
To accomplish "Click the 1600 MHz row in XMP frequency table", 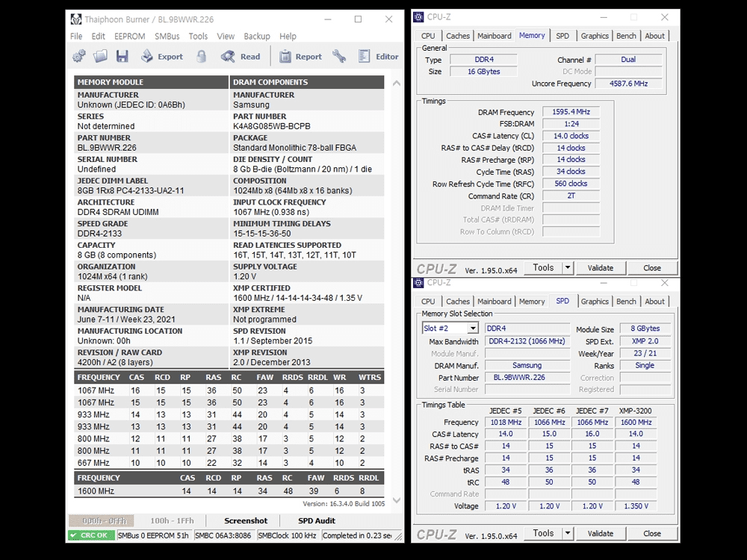I will pos(229,491).
